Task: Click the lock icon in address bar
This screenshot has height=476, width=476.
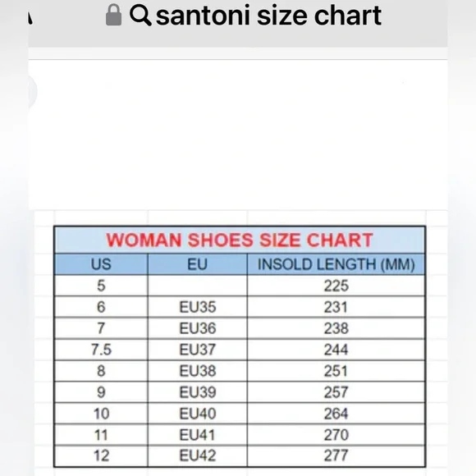Action: click(113, 15)
